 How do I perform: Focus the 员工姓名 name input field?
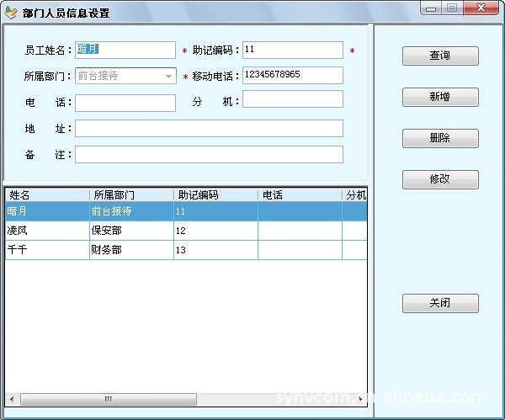(x=125, y=51)
